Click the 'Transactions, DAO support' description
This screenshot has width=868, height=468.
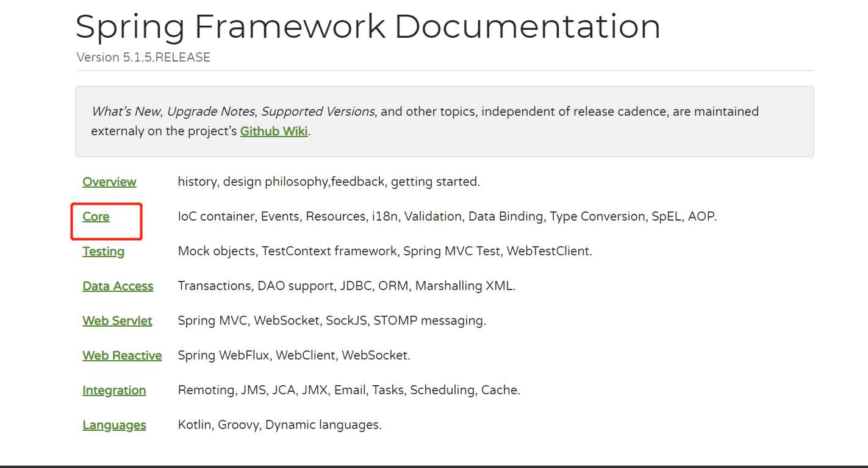(x=346, y=286)
